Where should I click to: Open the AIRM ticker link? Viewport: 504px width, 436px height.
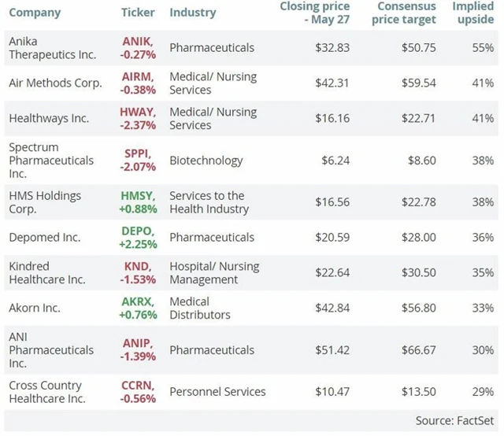pos(139,76)
